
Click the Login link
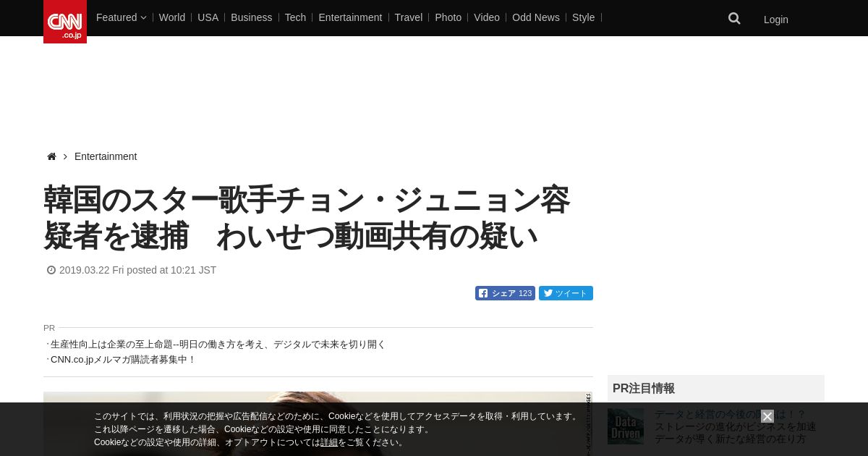coord(776,20)
